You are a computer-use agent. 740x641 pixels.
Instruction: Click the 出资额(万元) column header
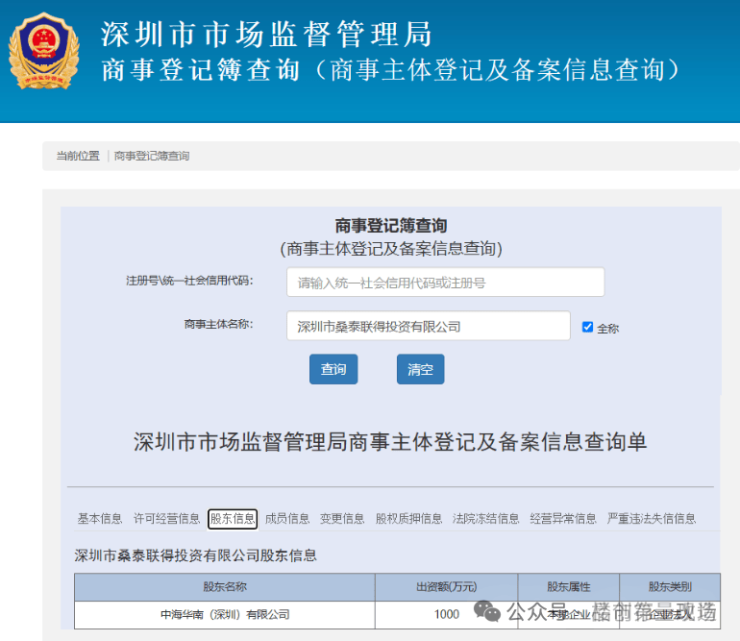(446, 587)
